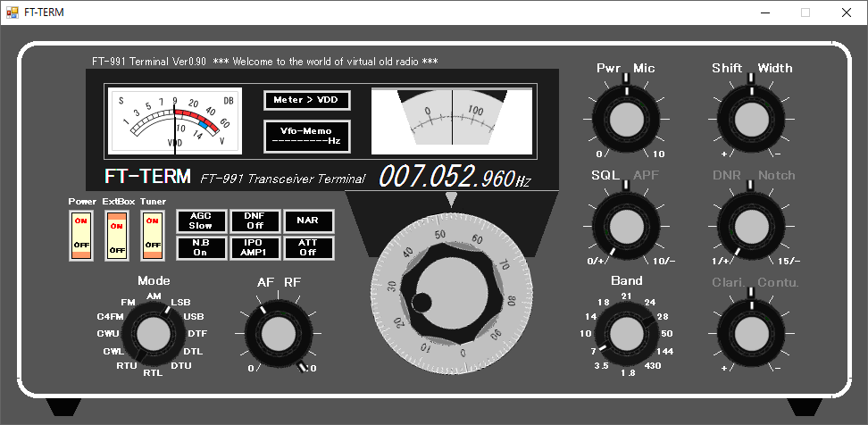
Task: Select the 24 MHz band label
Action: tap(650, 302)
